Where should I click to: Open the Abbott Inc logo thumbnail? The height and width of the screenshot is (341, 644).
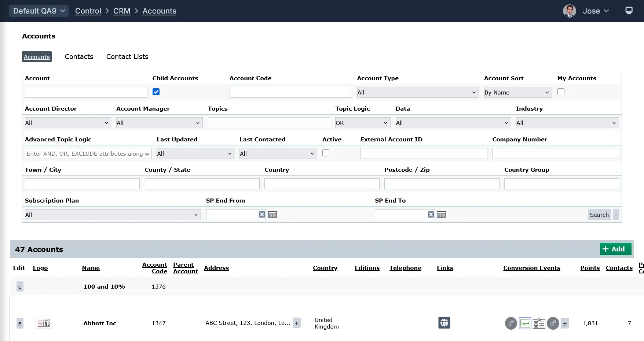[44, 323]
